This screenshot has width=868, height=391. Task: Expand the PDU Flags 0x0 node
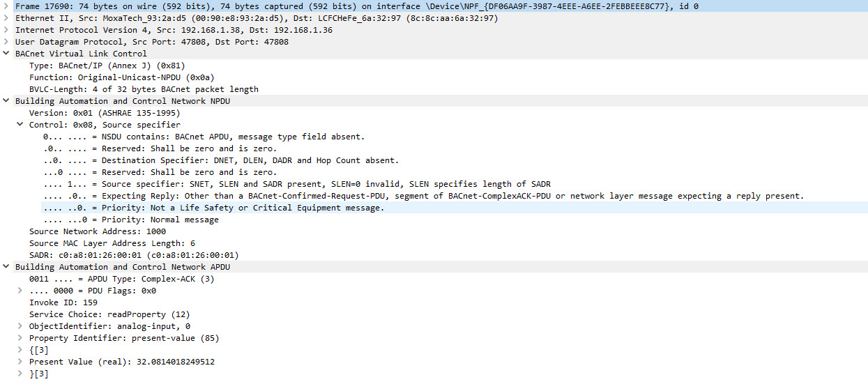pos(20,291)
